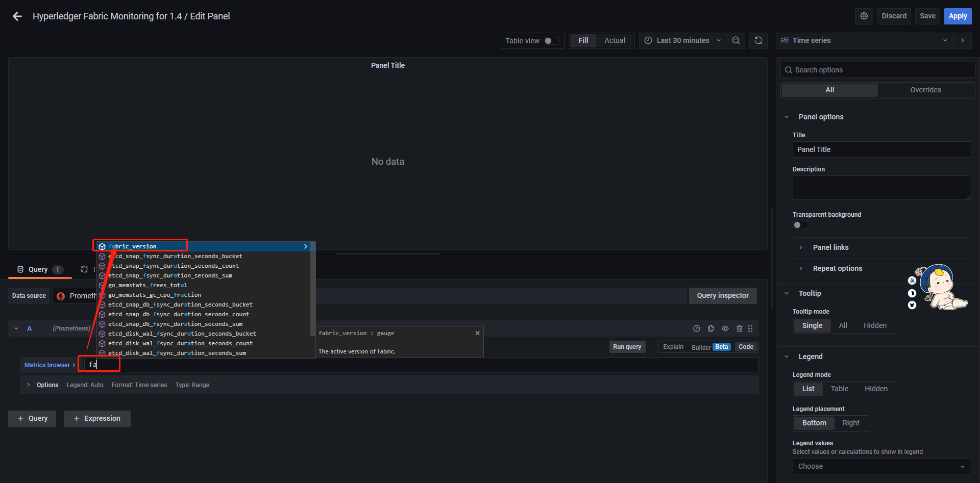Choose go_memstats_gc_cpu_fraction suggestion
980x483 pixels.
click(x=203, y=295)
